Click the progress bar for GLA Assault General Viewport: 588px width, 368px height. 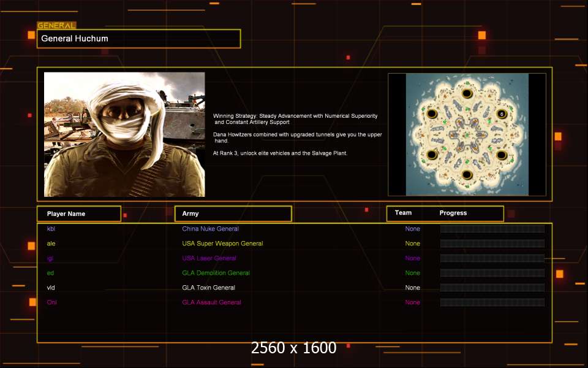492,302
